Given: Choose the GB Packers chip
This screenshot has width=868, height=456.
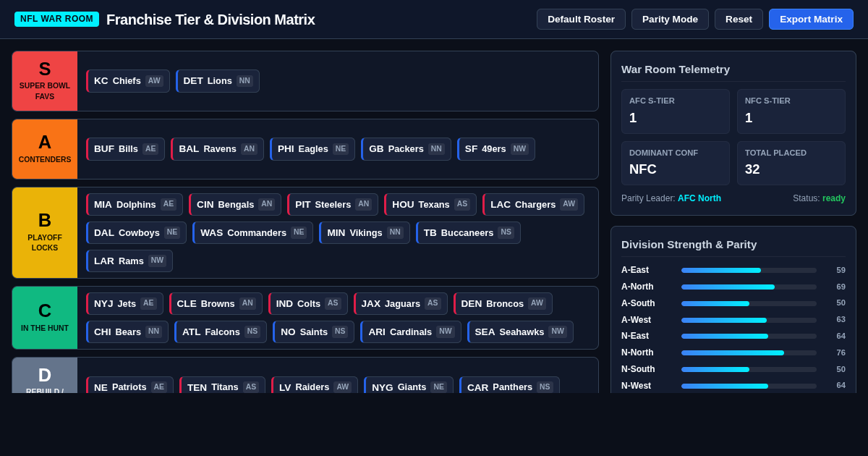Looking at the screenshot, I should tap(406, 149).
